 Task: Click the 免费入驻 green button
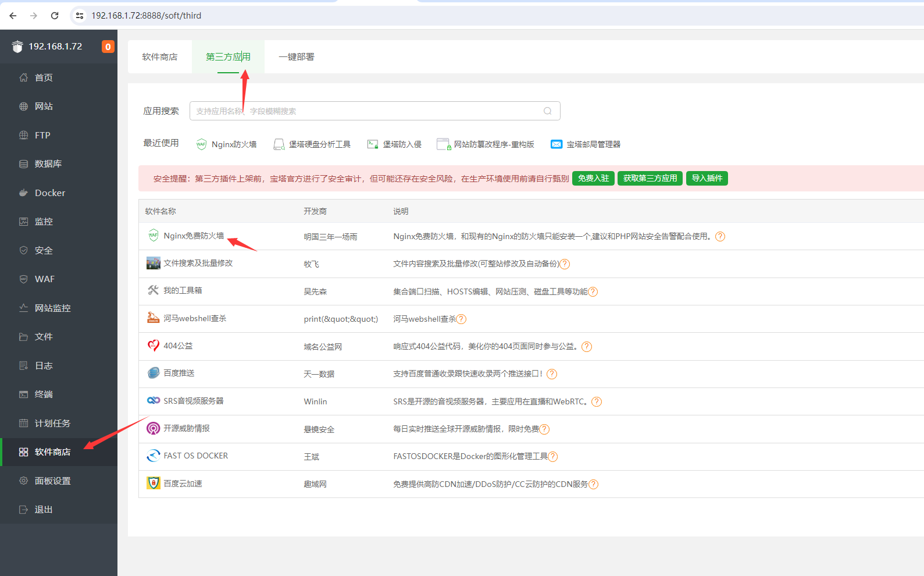click(593, 178)
